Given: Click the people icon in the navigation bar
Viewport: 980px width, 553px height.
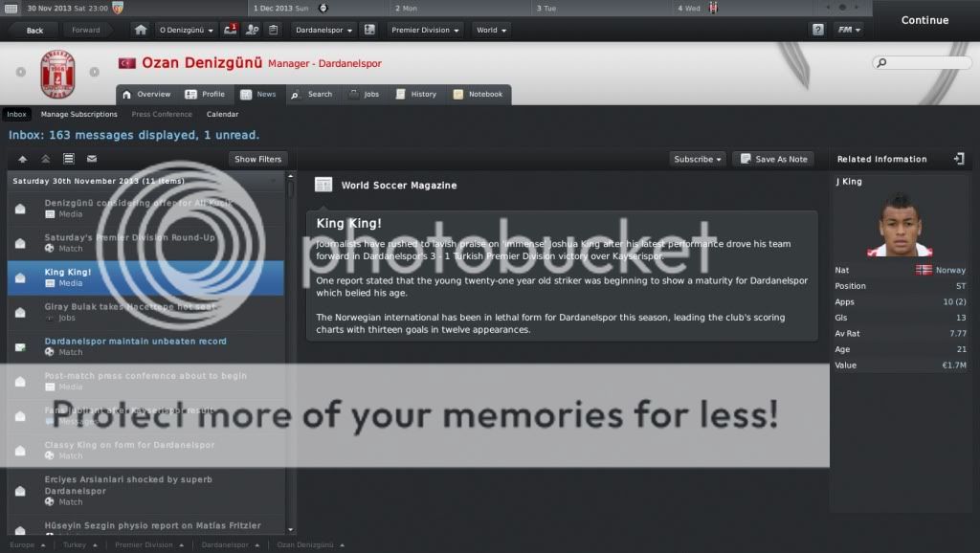Looking at the screenshot, I should coord(253,30).
